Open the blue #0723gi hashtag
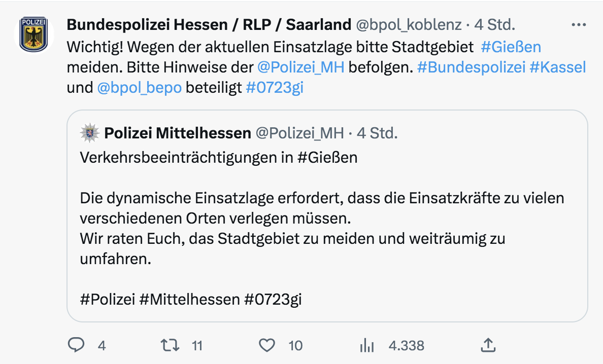The width and height of the screenshot is (603, 364). click(x=275, y=87)
